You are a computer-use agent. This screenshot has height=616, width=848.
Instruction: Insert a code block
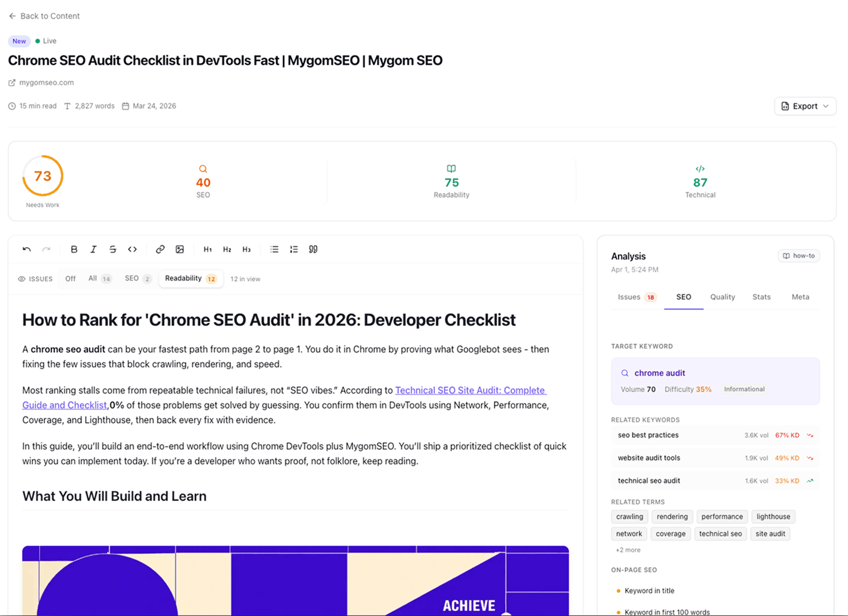point(132,249)
